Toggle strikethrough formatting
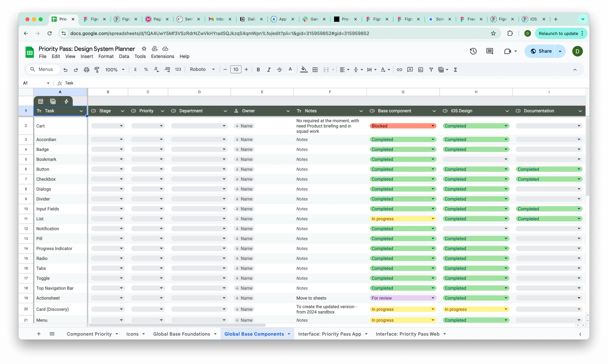This screenshot has width=608, height=364. pos(279,70)
